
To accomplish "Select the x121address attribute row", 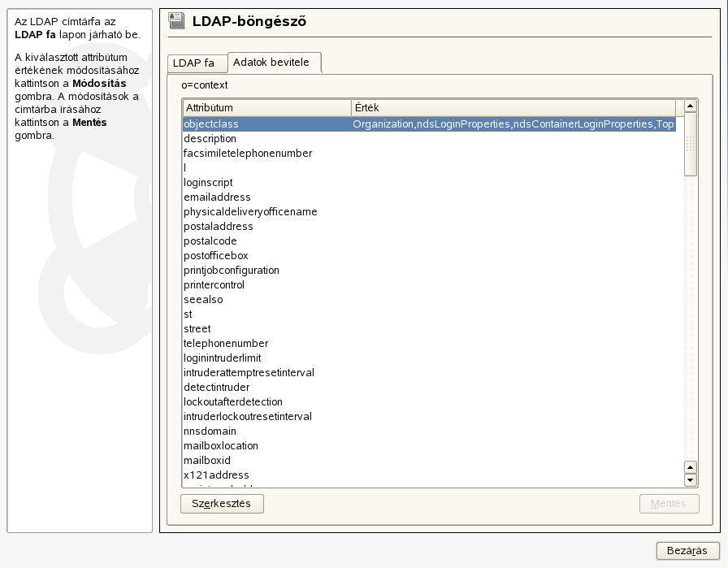I will [x=429, y=475].
